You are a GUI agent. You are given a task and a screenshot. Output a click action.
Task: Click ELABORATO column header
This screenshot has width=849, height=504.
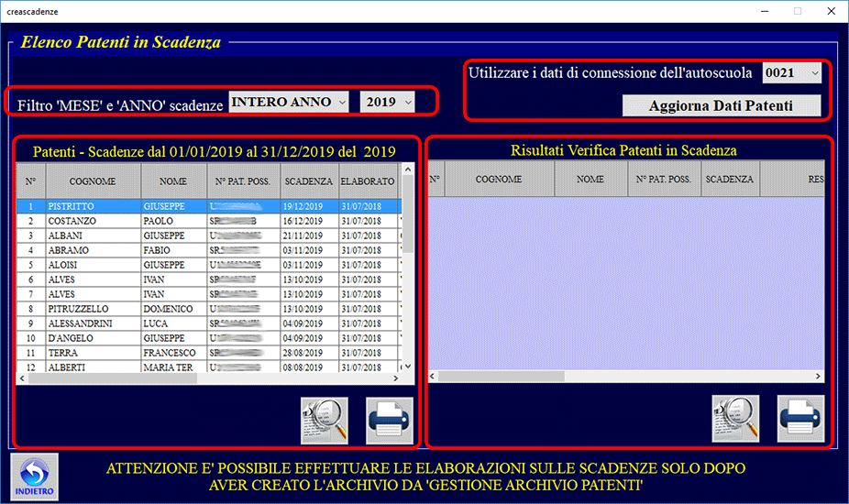click(x=369, y=181)
